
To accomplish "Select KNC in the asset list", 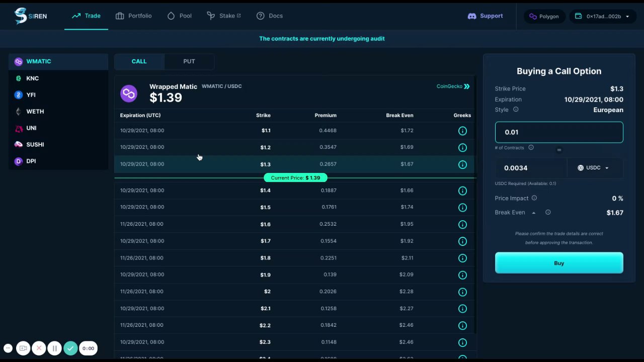I will 58,78.
